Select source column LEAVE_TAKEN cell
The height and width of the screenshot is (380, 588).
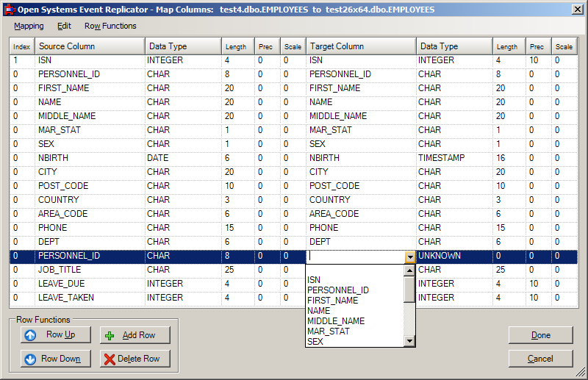pos(90,298)
